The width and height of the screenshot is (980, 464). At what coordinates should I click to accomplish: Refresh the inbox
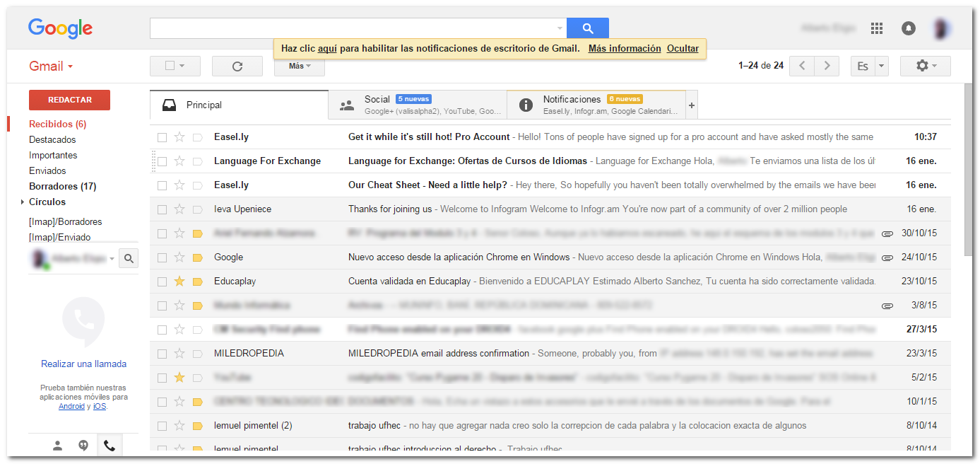tap(237, 66)
